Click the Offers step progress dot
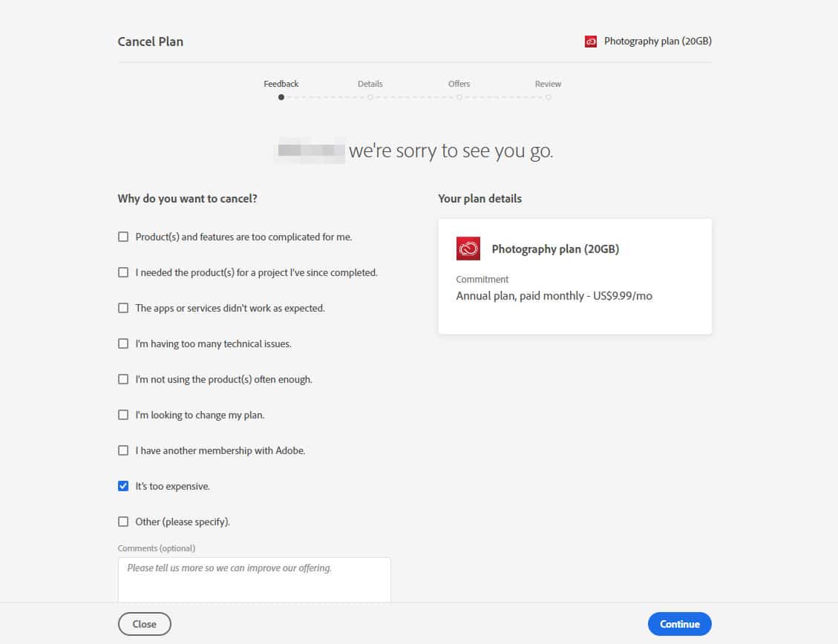Viewport: 838px width, 644px height. 459,97
